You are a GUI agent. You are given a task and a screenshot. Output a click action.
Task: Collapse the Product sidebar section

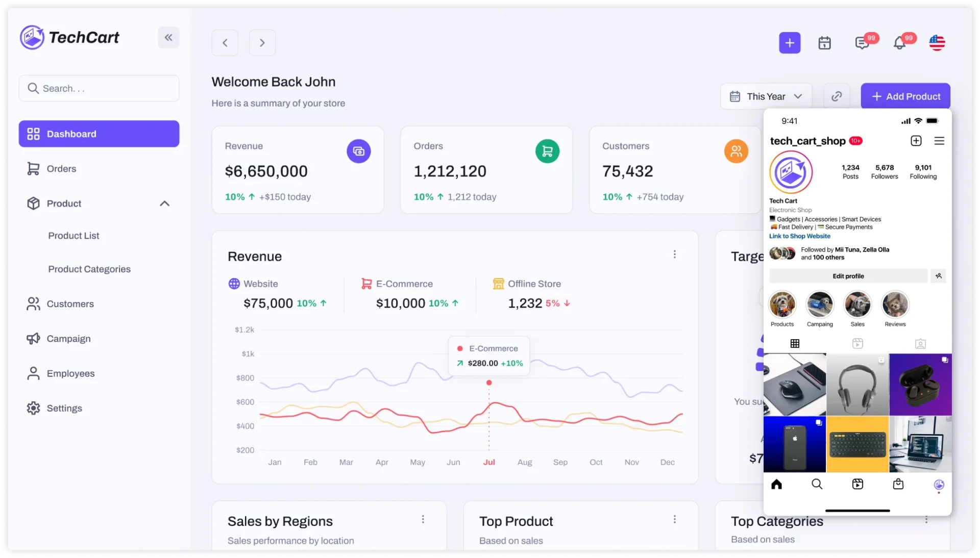point(164,204)
